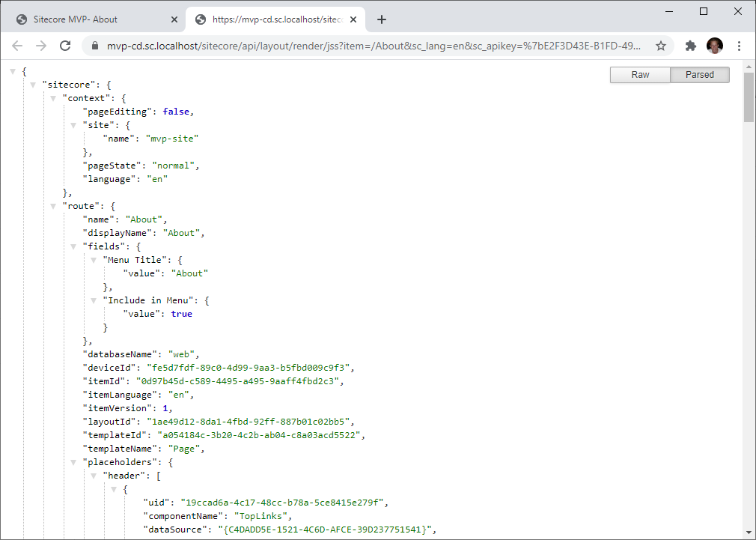Collapse the "header" array
Image resolution: width=756 pixels, height=540 pixels.
(94, 476)
